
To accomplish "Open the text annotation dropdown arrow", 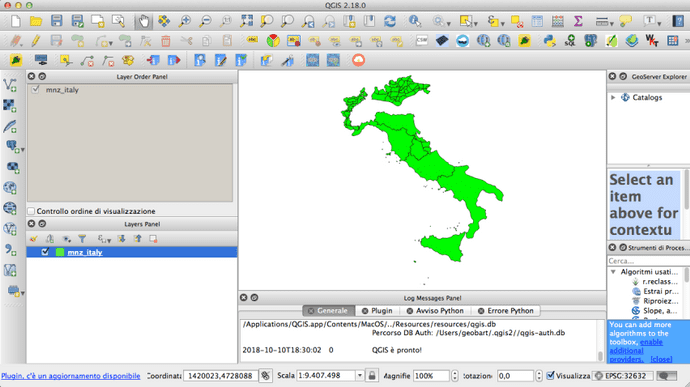I will click(x=659, y=23).
